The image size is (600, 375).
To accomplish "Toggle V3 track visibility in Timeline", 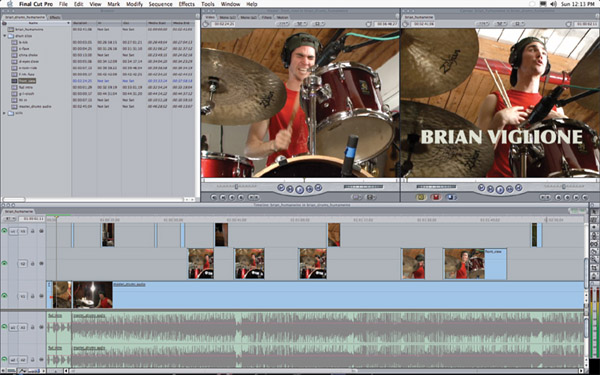I will (4, 231).
